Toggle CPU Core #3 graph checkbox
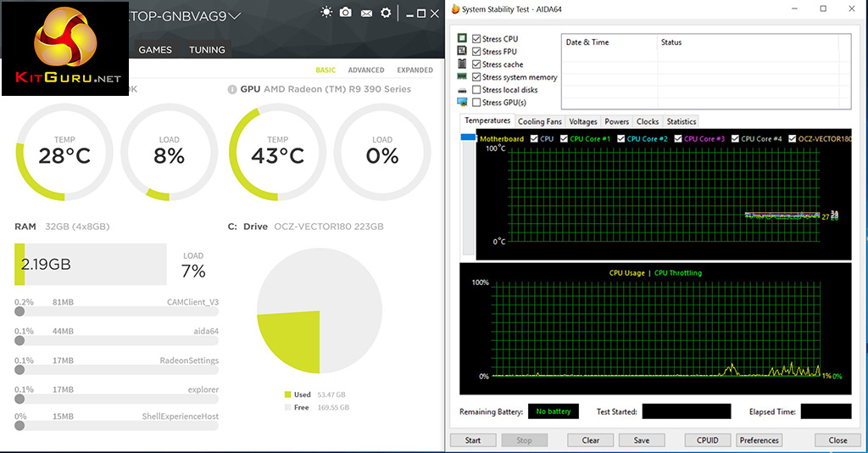 (x=678, y=138)
